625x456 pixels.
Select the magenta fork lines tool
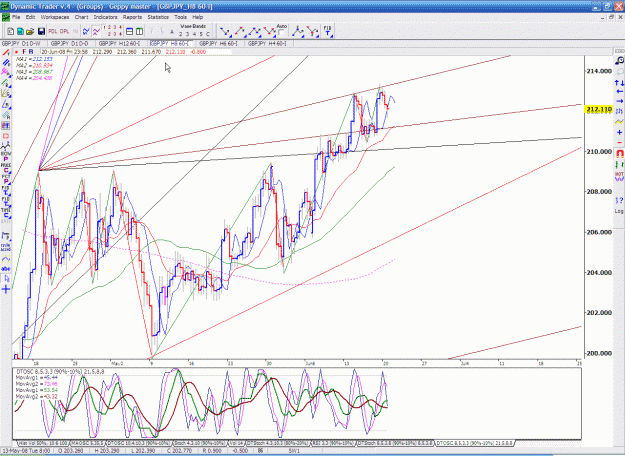pyautogui.click(x=6, y=73)
